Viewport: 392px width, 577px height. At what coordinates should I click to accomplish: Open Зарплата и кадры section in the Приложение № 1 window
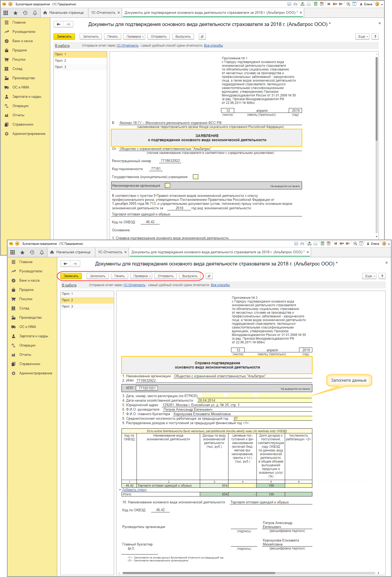click(27, 97)
